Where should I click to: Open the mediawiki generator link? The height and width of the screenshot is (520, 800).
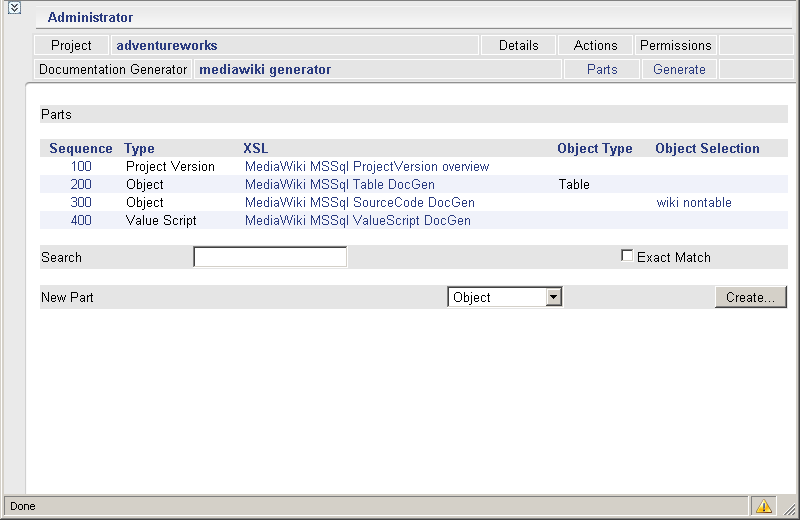point(265,69)
